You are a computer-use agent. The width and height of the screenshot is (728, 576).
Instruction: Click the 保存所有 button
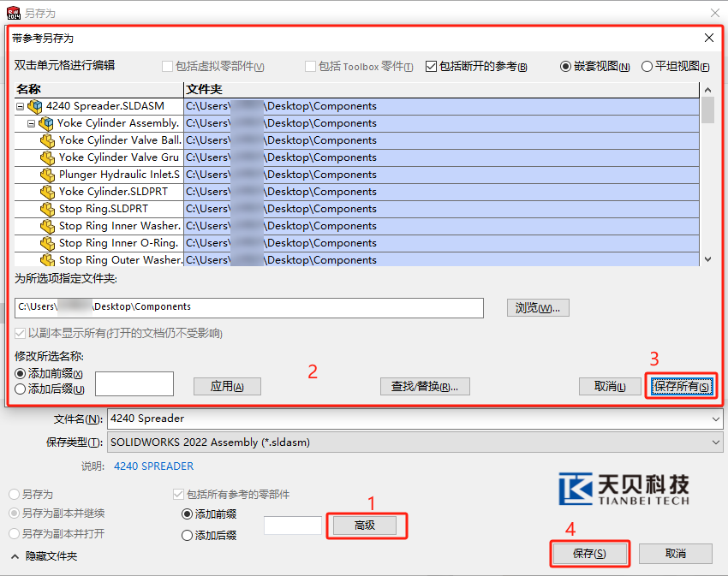click(682, 387)
